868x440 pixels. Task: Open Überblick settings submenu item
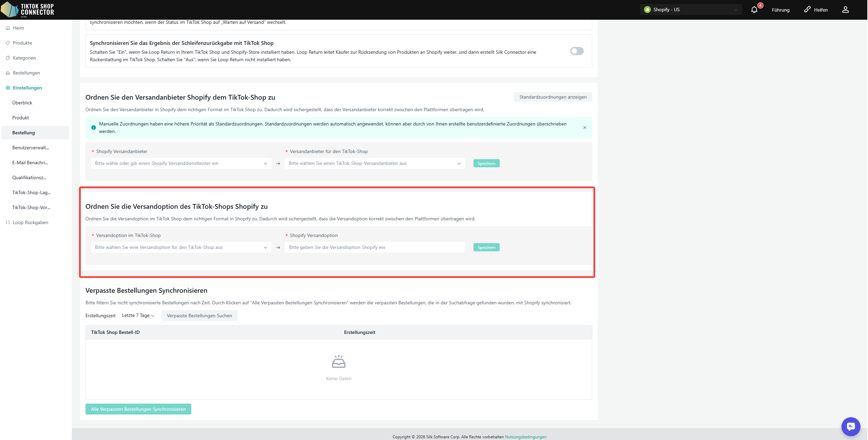point(22,103)
